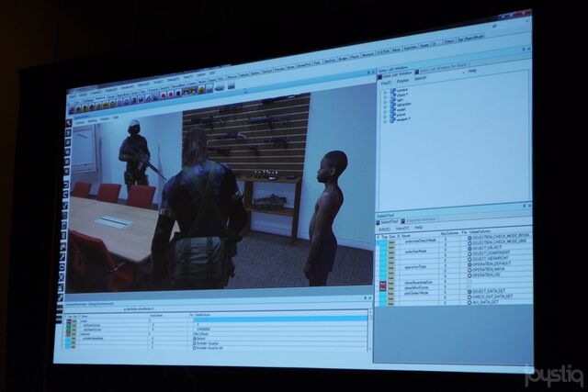The image size is (588, 392).
Task: Choose SELECT_OBJECT radio option
Action: tap(469, 249)
